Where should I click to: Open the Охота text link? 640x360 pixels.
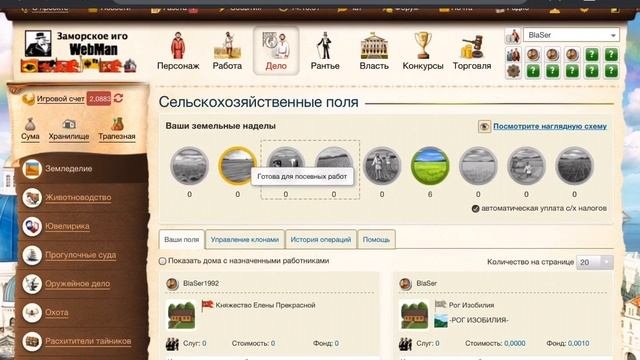tap(57, 313)
